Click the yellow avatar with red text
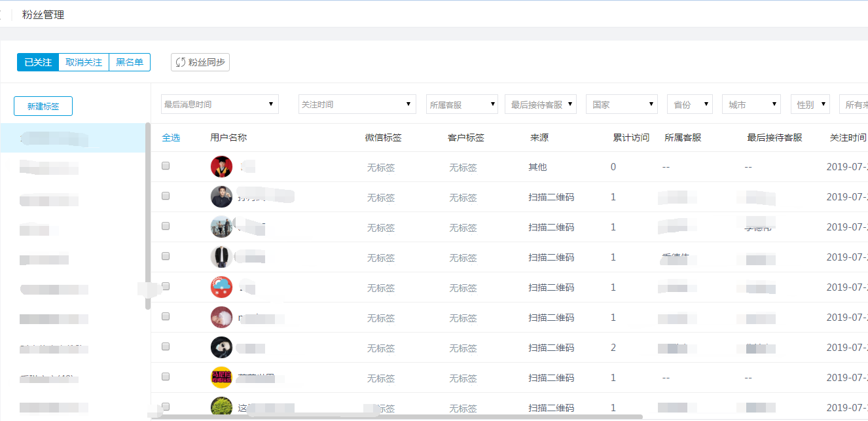 pos(221,378)
